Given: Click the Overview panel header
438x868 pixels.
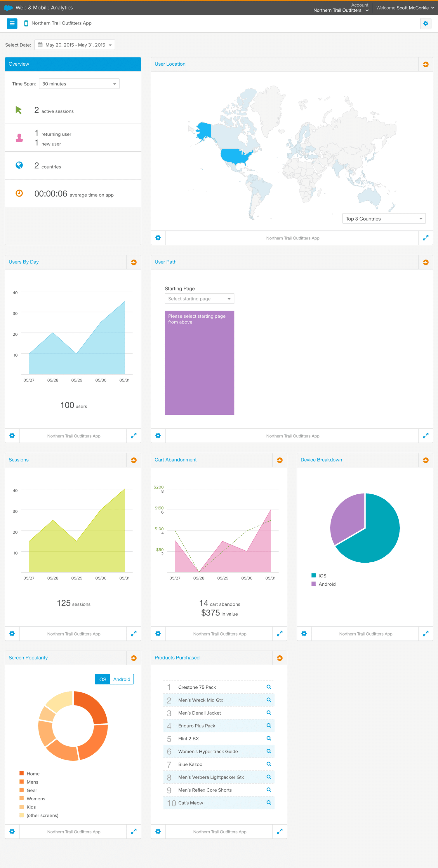Looking at the screenshot, I should pos(73,64).
